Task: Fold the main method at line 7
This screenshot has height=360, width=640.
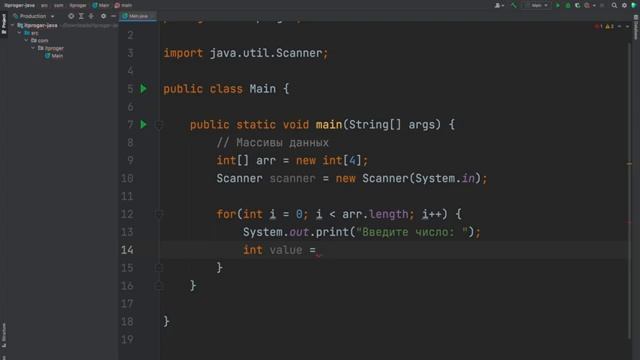Action: 159,124
